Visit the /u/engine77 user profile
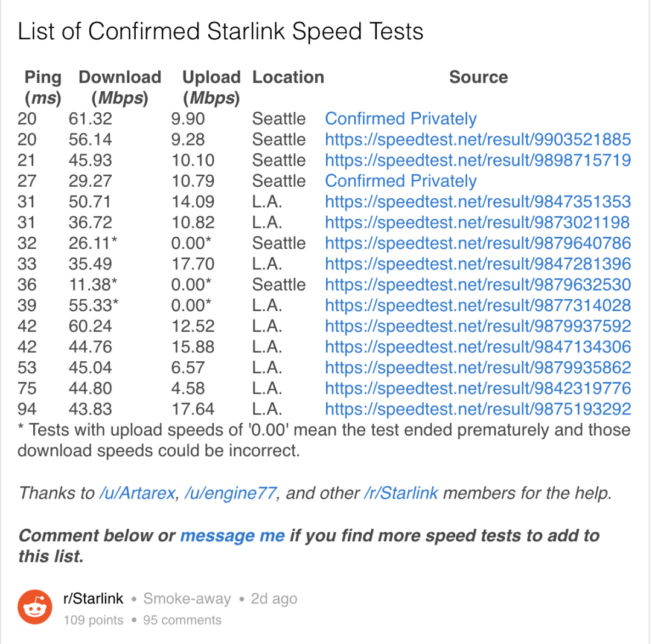Image resolution: width=652 pixels, height=644 pixels. 232,493
